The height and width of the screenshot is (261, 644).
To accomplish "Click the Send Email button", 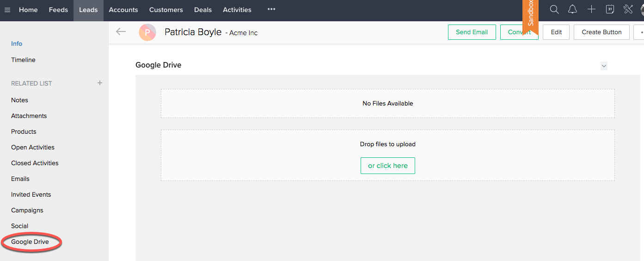I will coord(472,32).
